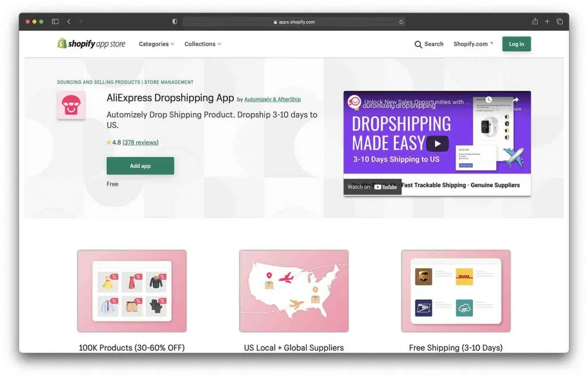Click the AliExpress Dropshipping app icon
Viewport: 588px width, 378px height.
tap(71, 105)
